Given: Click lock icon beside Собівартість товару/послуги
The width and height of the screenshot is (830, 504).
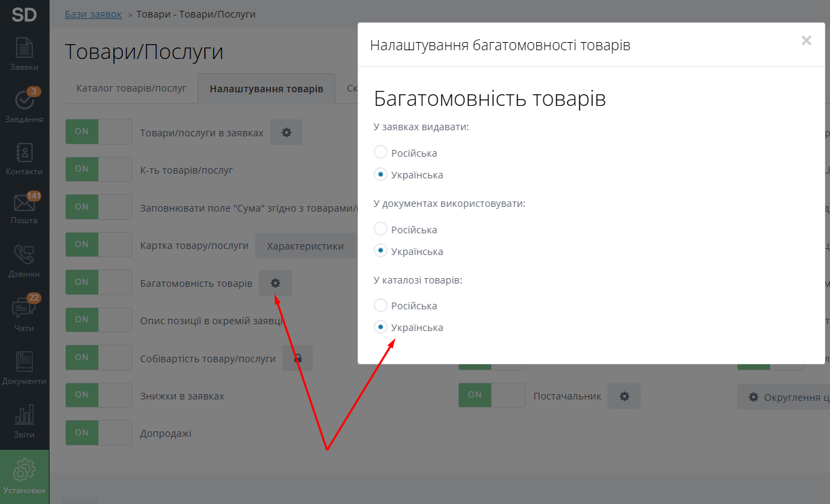Looking at the screenshot, I should coord(297,358).
